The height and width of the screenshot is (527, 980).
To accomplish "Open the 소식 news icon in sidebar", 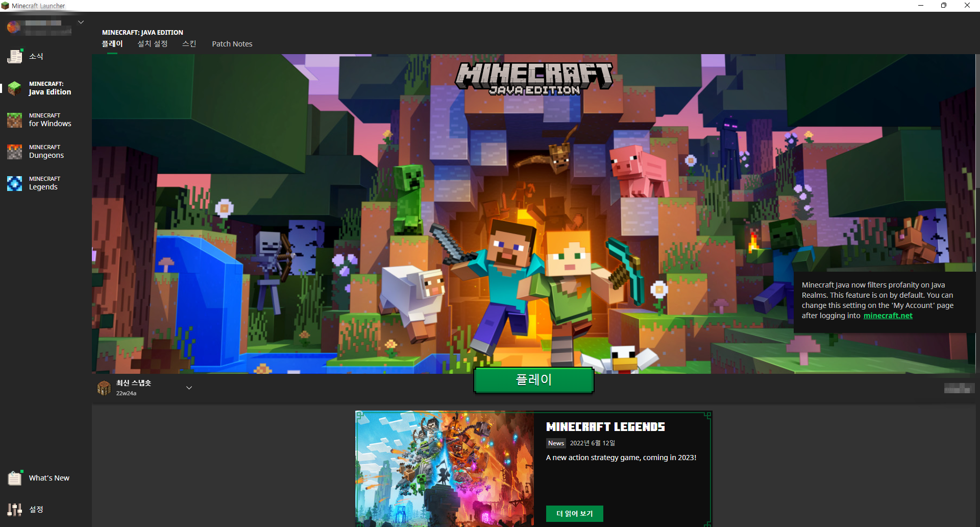I will [x=15, y=56].
